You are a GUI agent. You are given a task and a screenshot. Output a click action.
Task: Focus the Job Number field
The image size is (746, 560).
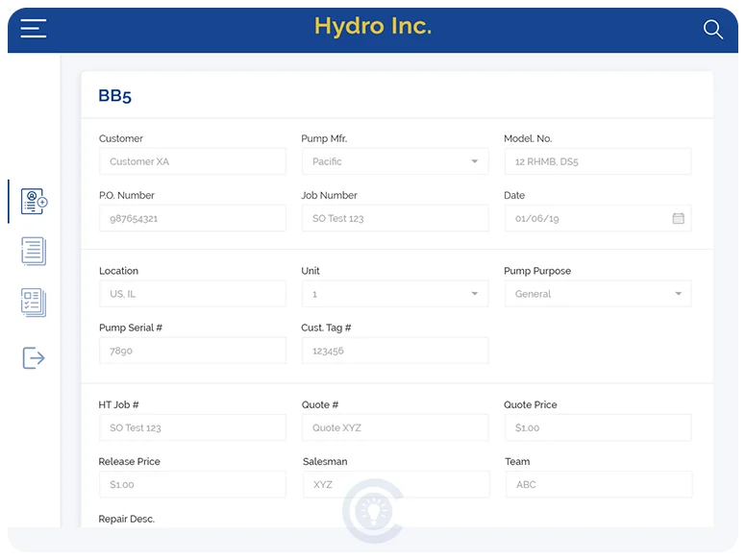(394, 218)
